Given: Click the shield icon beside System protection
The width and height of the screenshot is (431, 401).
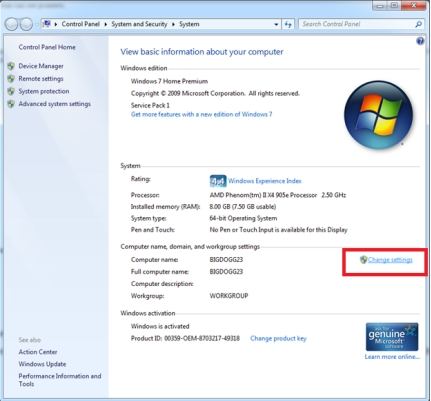Looking at the screenshot, I should click(11, 91).
